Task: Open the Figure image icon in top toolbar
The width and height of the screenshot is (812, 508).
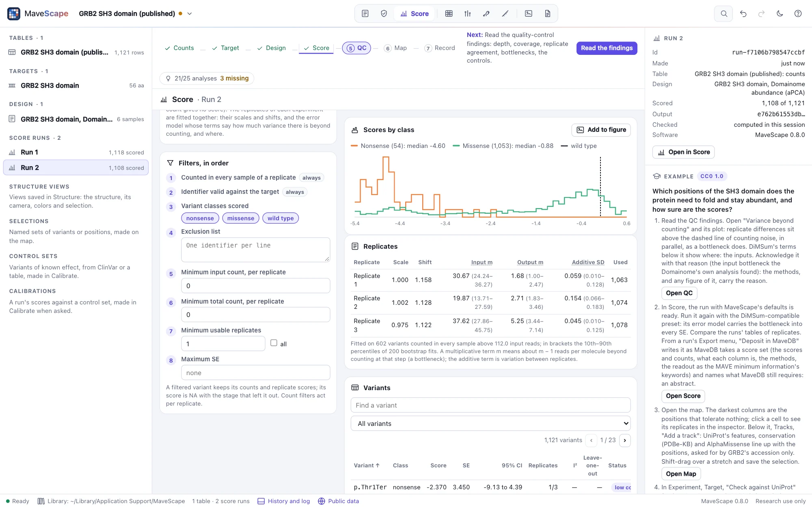Action: 529,13
